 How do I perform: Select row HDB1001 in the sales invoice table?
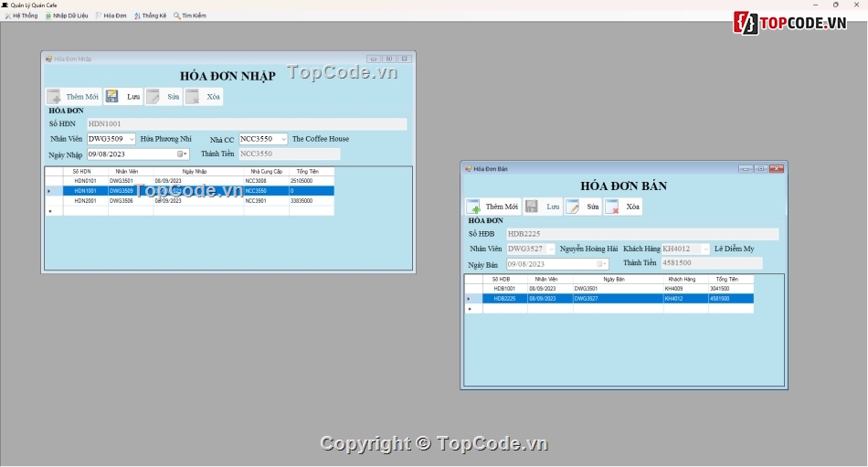504,288
